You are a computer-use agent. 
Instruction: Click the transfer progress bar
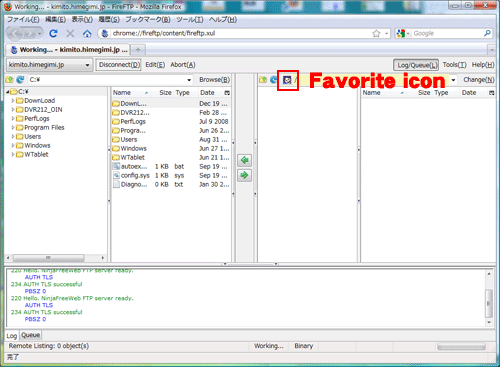click(461, 347)
